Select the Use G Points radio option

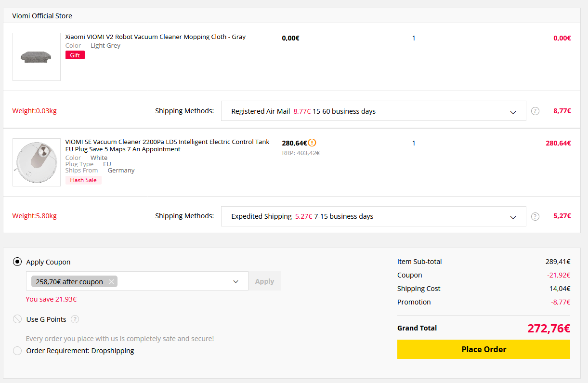click(17, 319)
